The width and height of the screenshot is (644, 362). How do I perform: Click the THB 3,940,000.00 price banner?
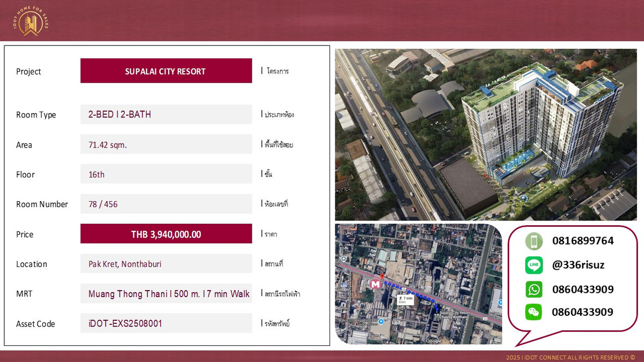(166, 234)
